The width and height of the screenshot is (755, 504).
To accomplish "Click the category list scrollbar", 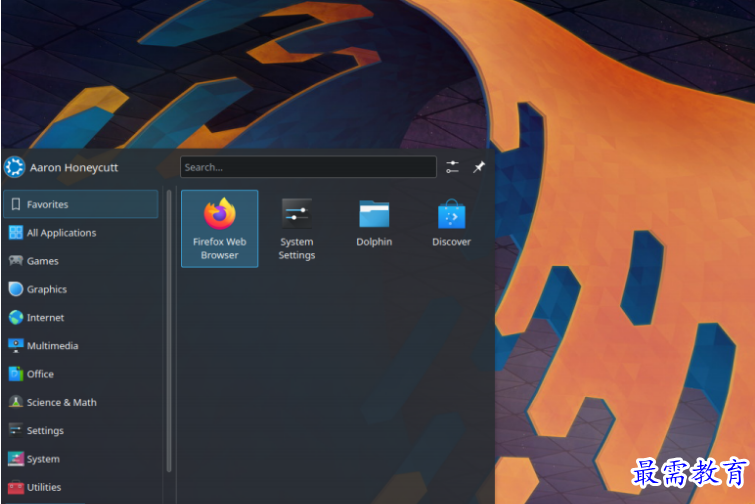I will (169, 331).
